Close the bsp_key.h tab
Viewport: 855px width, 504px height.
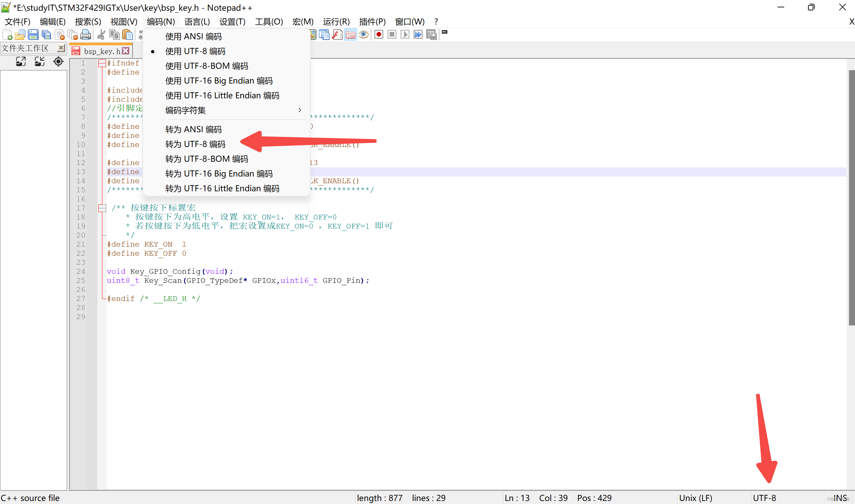click(125, 51)
